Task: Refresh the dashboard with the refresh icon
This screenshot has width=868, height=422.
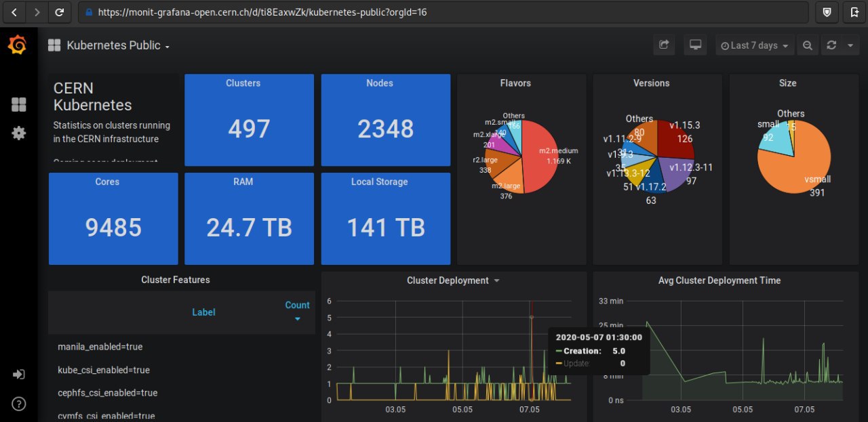Action: 831,45
